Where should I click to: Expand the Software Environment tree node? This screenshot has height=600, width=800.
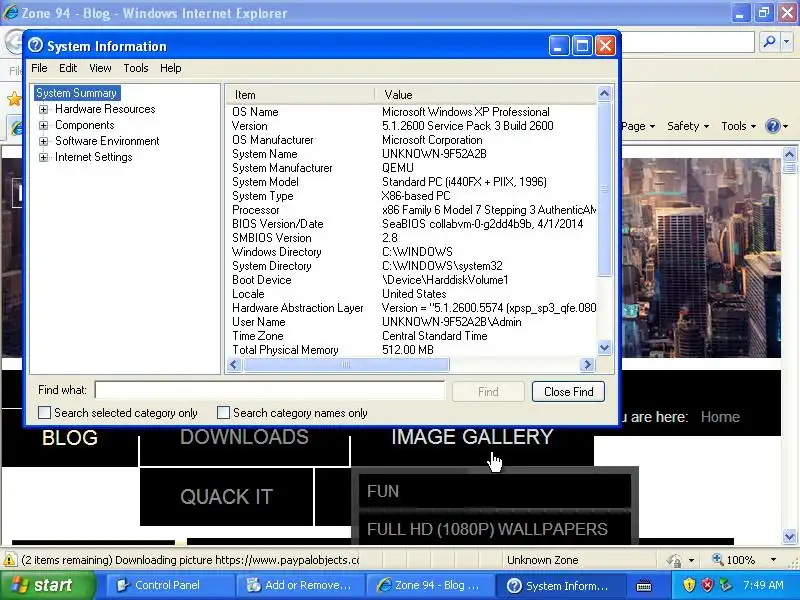[x=43, y=141]
